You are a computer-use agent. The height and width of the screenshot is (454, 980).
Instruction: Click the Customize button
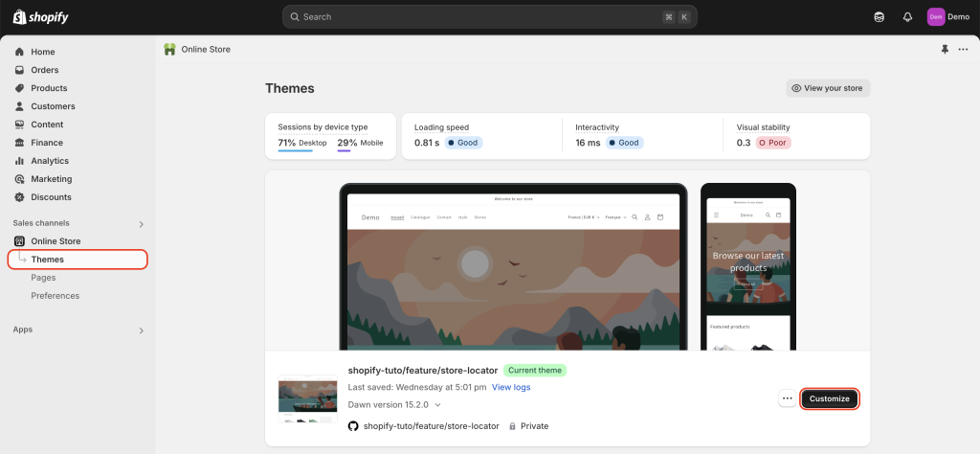[x=830, y=398]
